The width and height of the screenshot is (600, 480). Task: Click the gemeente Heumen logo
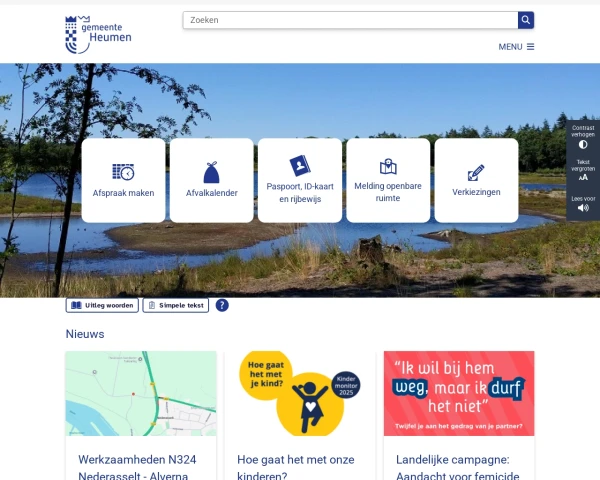click(98, 34)
